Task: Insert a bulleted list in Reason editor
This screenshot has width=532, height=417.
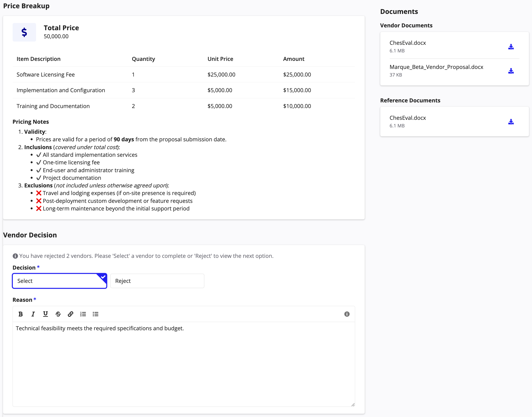Action: (x=95, y=314)
